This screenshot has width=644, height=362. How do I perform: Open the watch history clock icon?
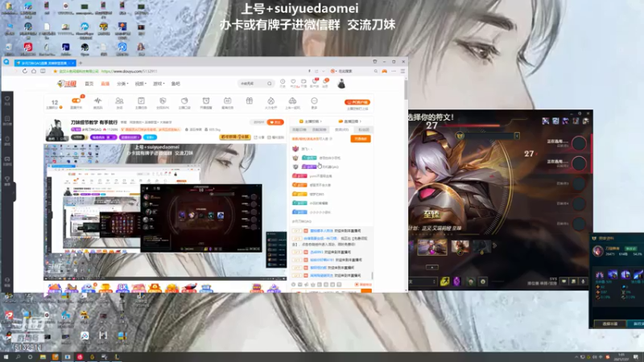click(283, 82)
